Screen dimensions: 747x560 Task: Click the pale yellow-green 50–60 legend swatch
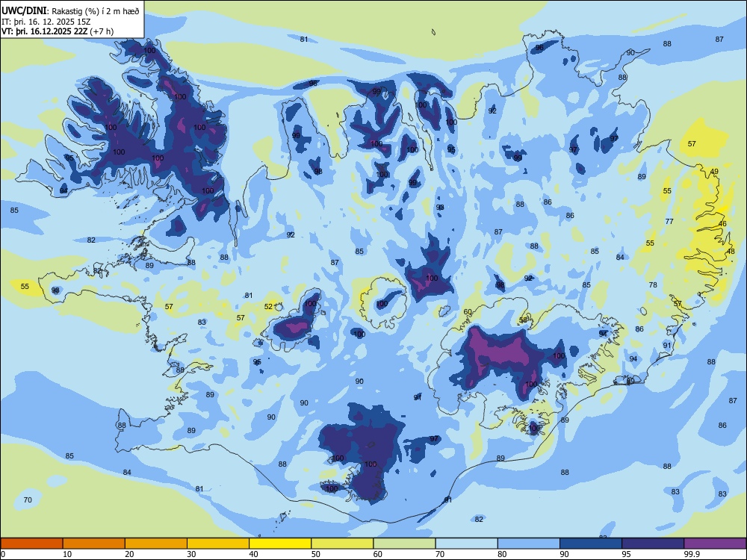point(342,544)
